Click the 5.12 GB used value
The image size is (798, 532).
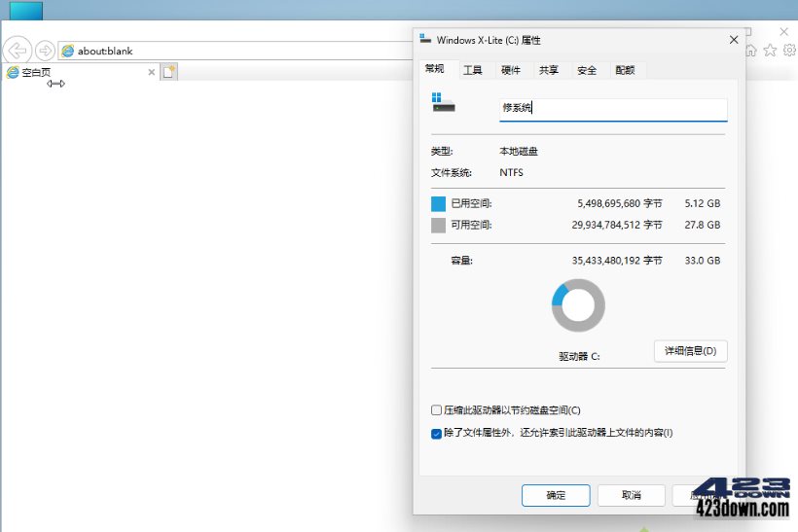point(703,203)
